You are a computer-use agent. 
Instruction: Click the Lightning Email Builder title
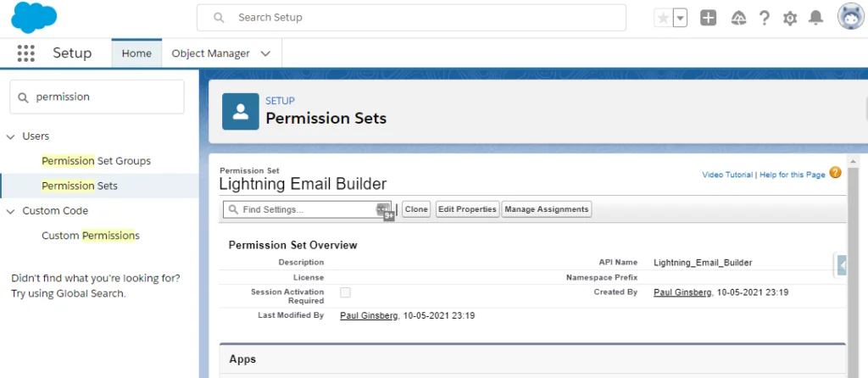click(x=303, y=184)
